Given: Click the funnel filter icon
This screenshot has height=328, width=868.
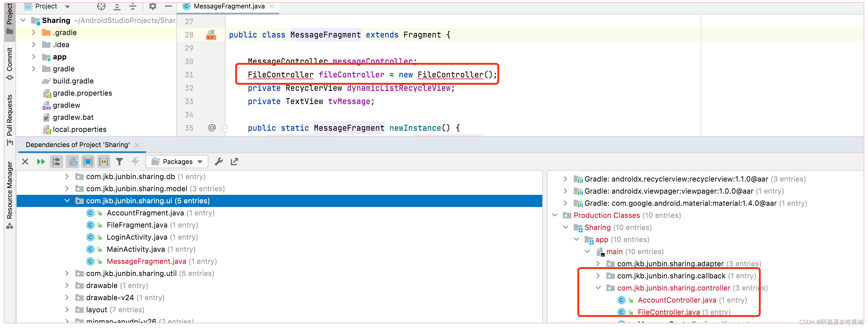Looking at the screenshot, I should [119, 162].
